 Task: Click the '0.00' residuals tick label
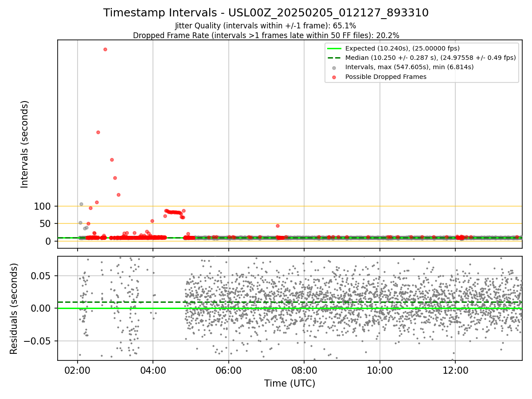point(42,309)
